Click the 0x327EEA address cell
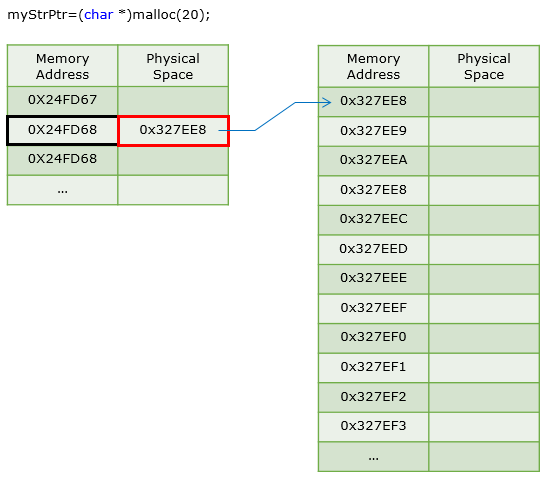 point(373,161)
